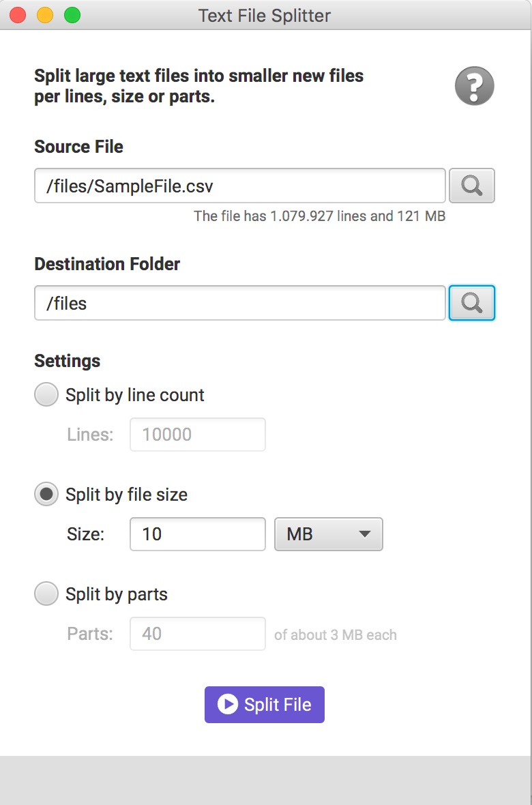Browse for destination folder with magnifier icon

coord(471,303)
